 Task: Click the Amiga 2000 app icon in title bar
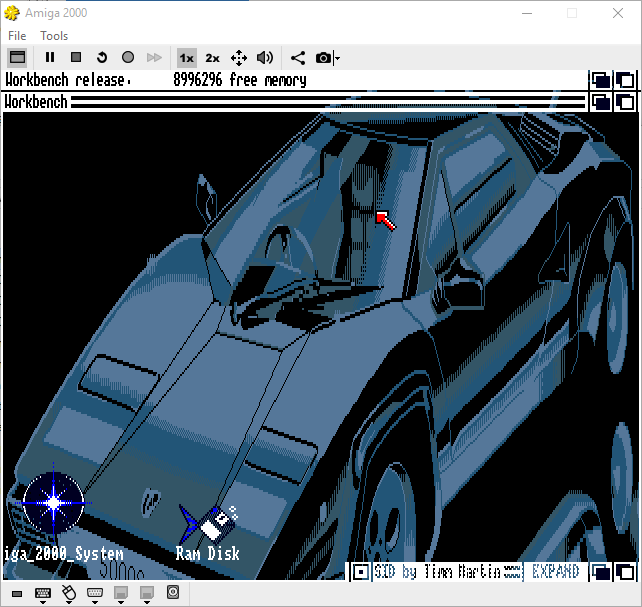[x=12, y=13]
